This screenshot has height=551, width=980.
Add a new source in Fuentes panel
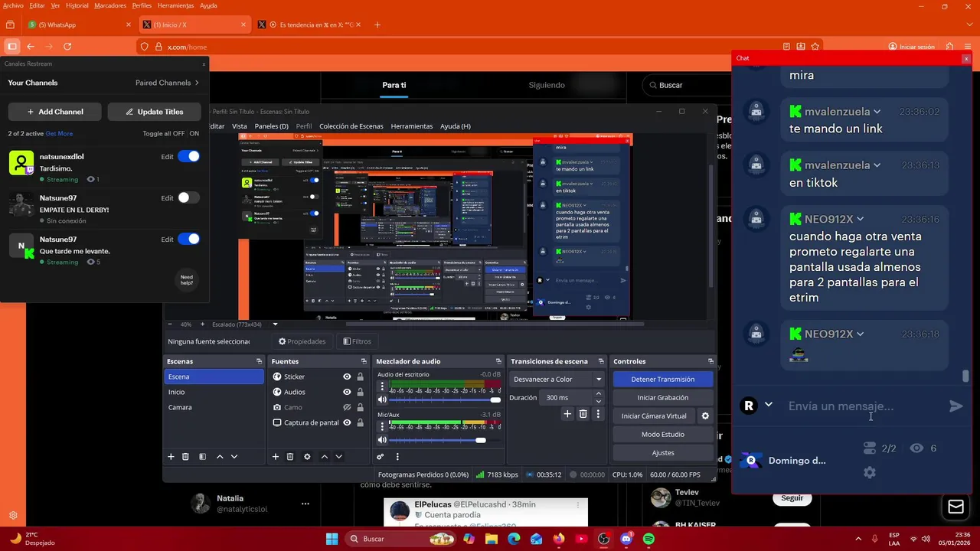(276, 457)
